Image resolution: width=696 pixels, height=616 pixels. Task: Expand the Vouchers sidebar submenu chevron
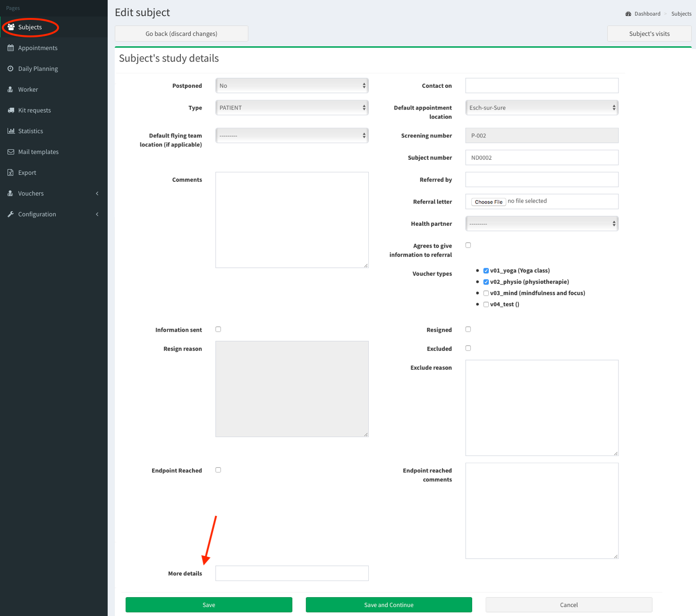(97, 193)
